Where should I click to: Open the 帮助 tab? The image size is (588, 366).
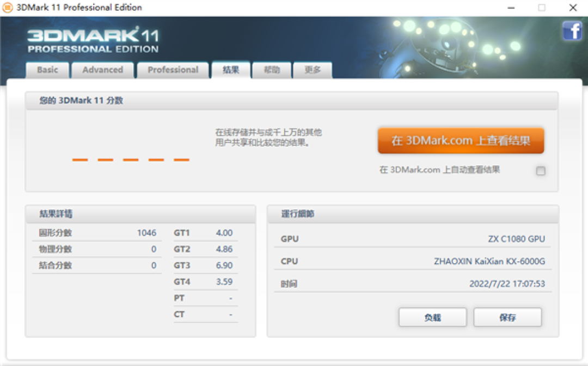pos(272,70)
